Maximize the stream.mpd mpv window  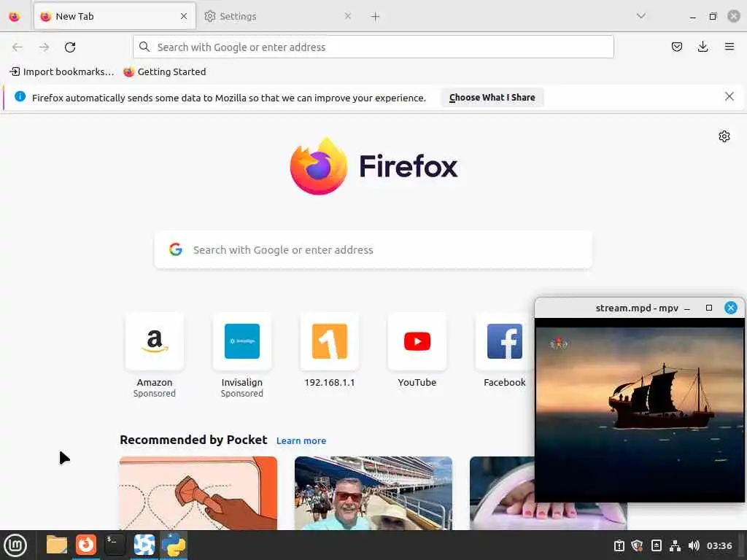[x=709, y=308]
